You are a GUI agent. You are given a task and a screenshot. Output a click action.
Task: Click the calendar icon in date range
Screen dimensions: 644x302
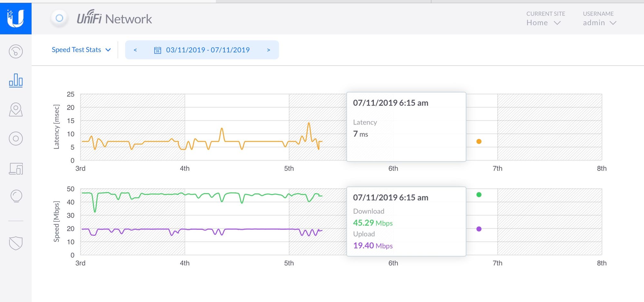click(157, 50)
